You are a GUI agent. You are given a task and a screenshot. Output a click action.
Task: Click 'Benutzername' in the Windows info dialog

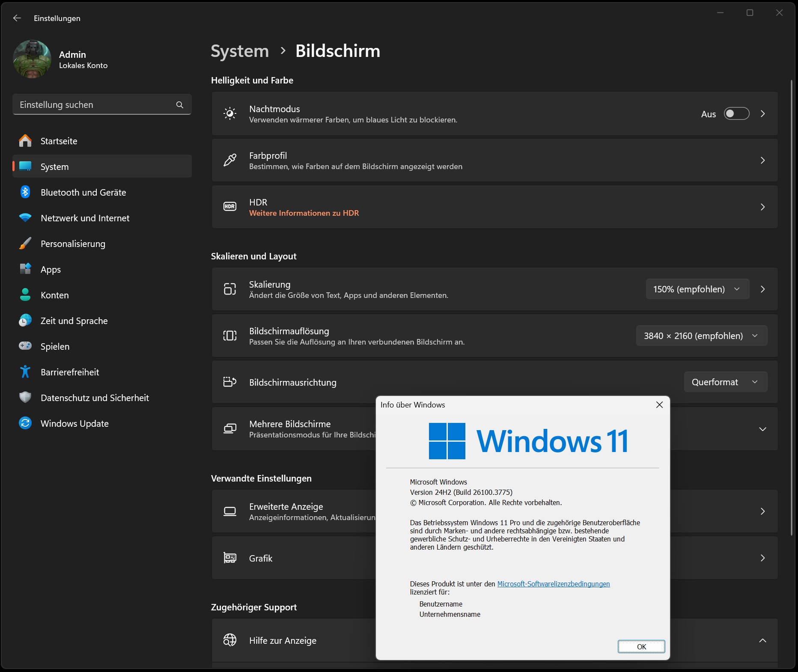pos(441,604)
